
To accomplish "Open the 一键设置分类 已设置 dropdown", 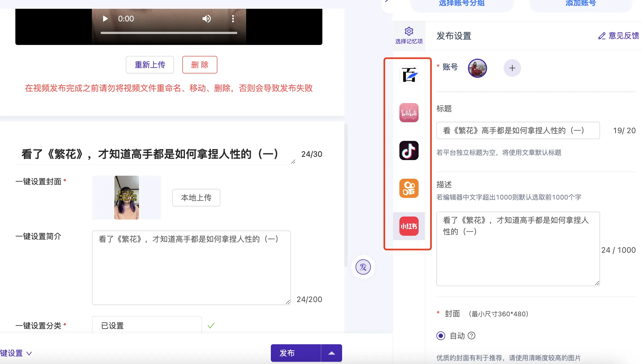I will 147,326.
